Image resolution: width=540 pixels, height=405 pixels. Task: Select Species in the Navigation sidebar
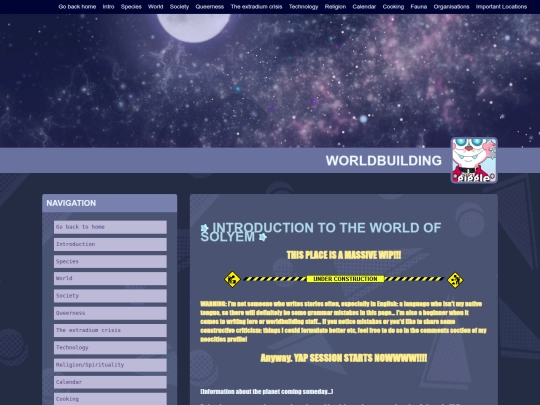pyautogui.click(x=110, y=261)
